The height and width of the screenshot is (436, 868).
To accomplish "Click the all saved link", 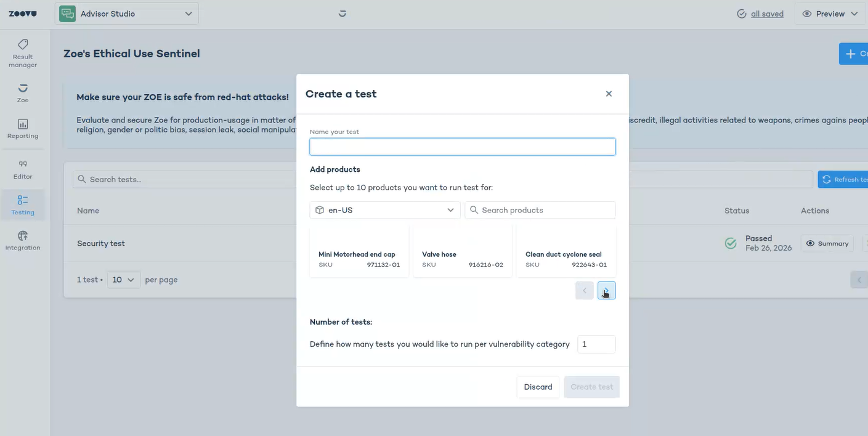I will (767, 14).
